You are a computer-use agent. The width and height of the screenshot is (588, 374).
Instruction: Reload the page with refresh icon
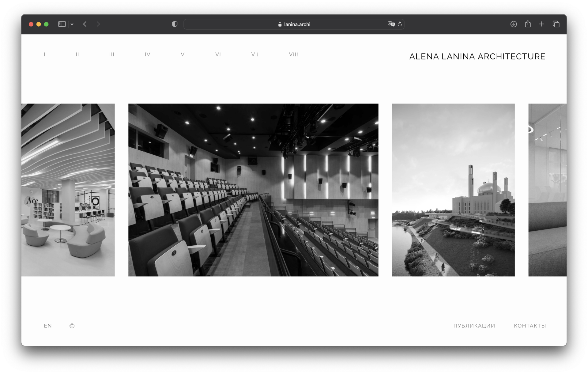click(x=400, y=24)
